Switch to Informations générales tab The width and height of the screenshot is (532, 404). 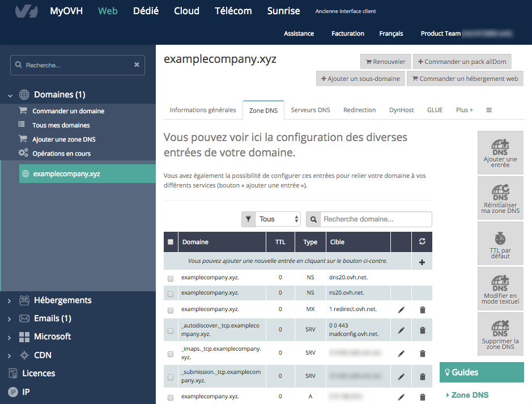203,110
